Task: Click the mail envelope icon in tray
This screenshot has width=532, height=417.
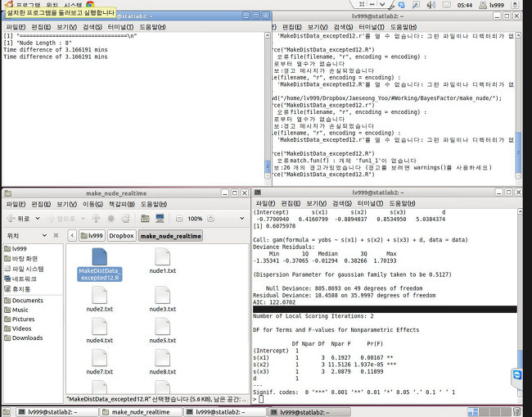Action: click(x=447, y=5)
